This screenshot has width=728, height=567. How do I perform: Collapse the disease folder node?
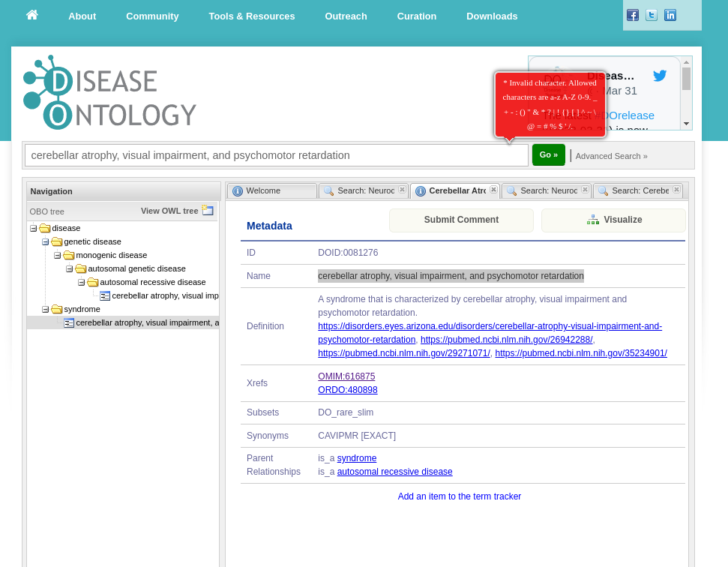[33, 228]
